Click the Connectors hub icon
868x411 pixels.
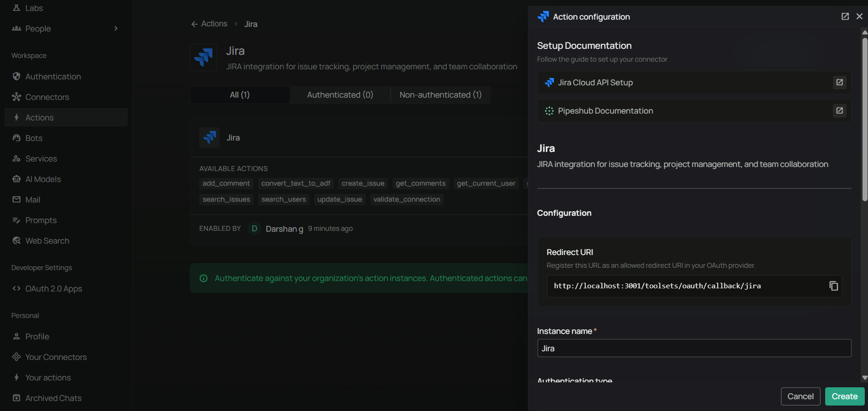coord(16,97)
